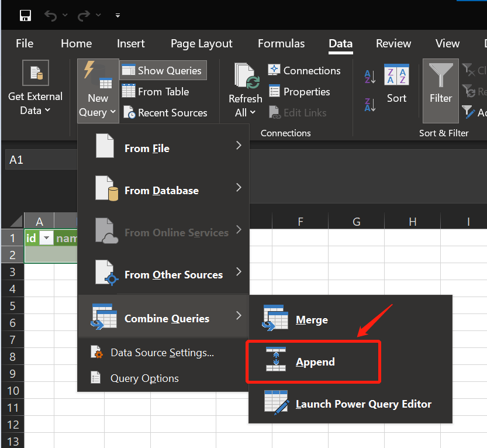Open the Review ribbon tab
The width and height of the screenshot is (487, 448).
click(393, 43)
